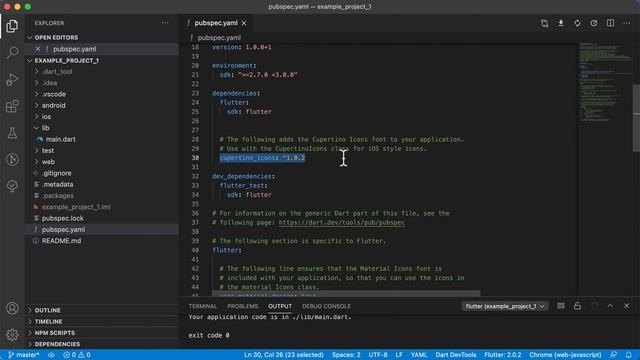
Task: Expand the Dependencies section
Action: click(x=57, y=344)
